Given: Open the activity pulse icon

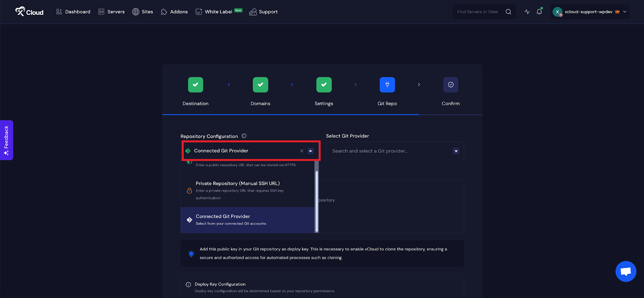Looking at the screenshot, I should pos(527,12).
